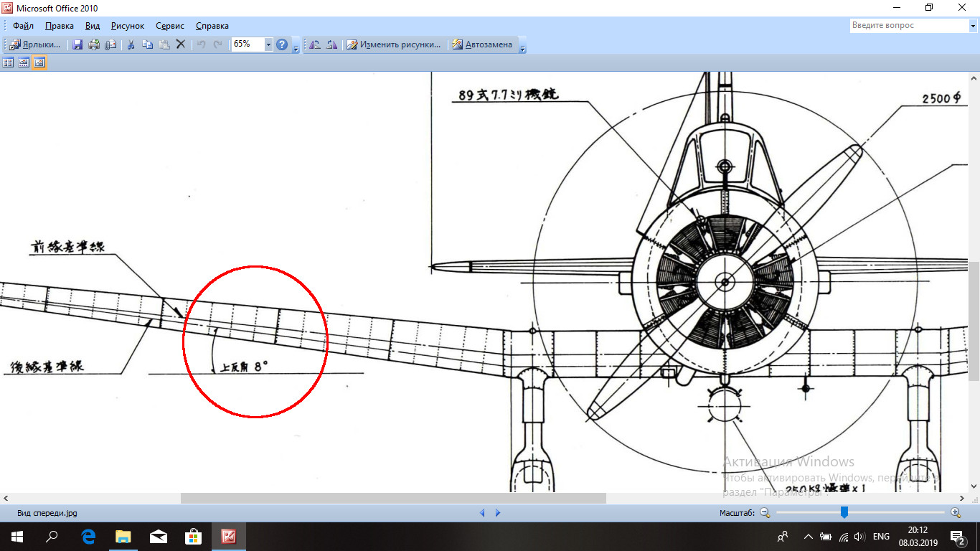Viewport: 980px width, 551px height.
Task: Open File Explorer from taskbar
Action: tap(123, 536)
